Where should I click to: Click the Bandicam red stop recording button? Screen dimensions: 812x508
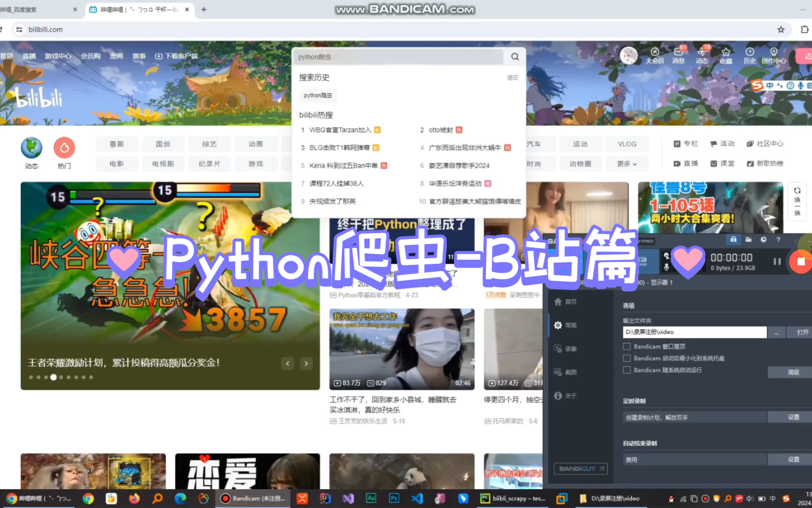pyautogui.click(x=801, y=262)
